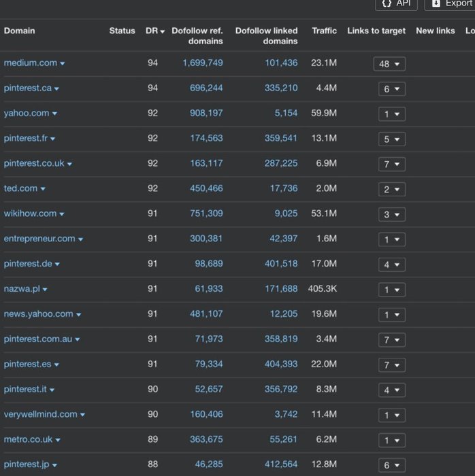Click the API button
The height and width of the screenshot is (476, 475).
pyautogui.click(x=396, y=3)
